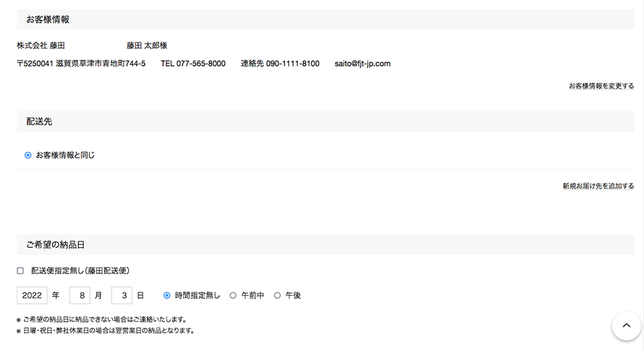
Task: Select the 時間指定無し radio button
Action: (167, 296)
